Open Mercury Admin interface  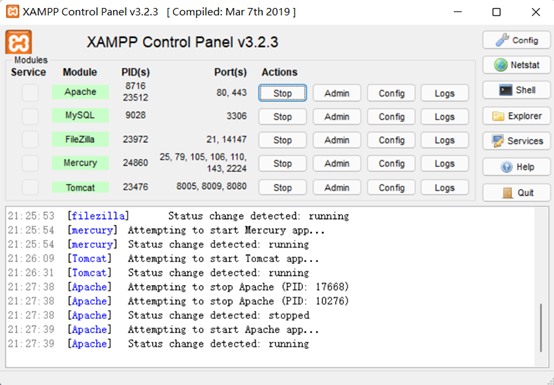[x=337, y=164]
